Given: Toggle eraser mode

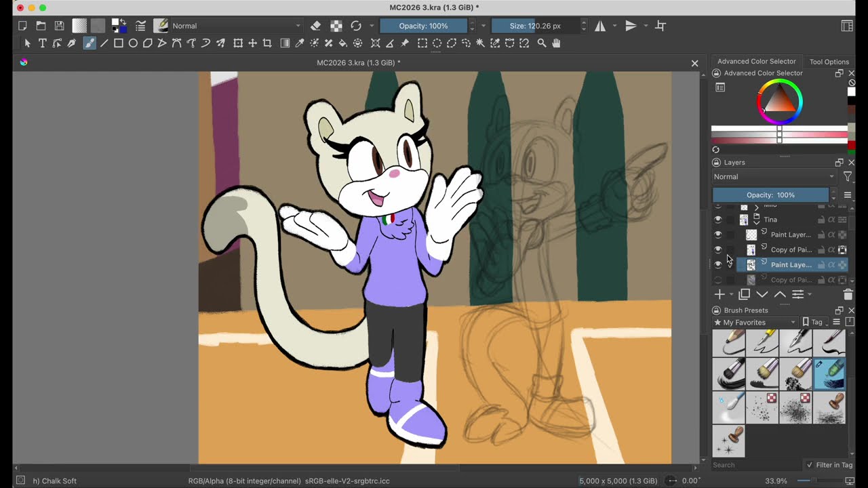Looking at the screenshot, I should [x=315, y=26].
